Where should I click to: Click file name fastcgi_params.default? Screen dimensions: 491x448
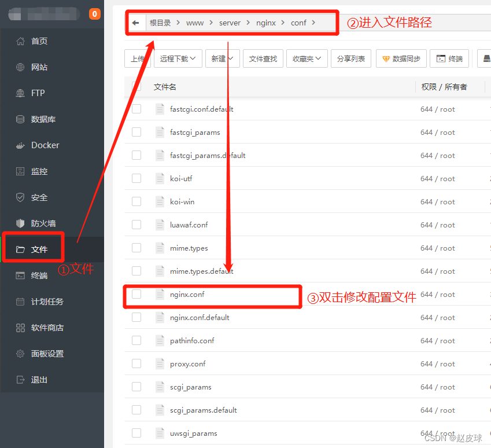tap(208, 156)
